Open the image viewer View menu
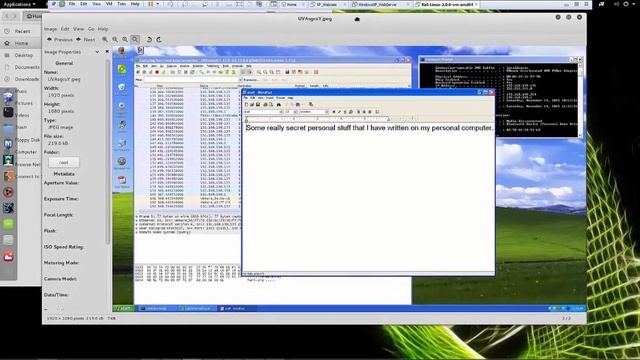 pos(78,29)
